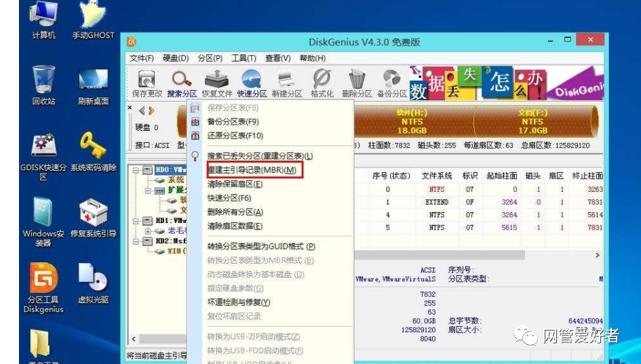Select 搜索已丢失分区(重建分区表)(L)
Image resolution: width=641 pixels, height=364 pixels.
pos(260,156)
